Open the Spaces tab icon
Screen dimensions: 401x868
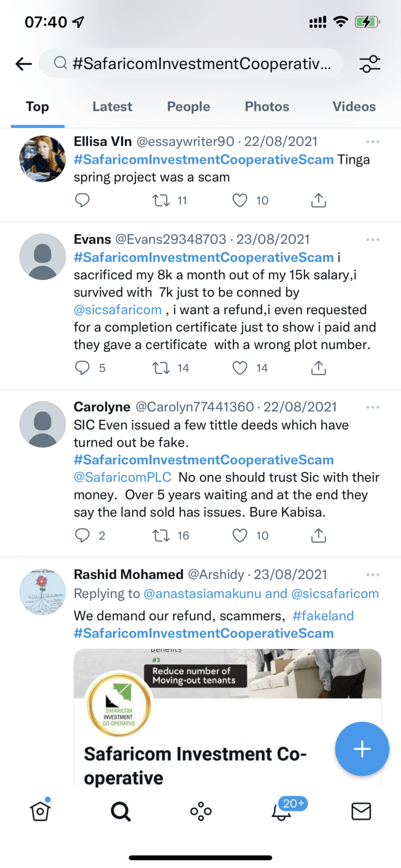tap(201, 811)
